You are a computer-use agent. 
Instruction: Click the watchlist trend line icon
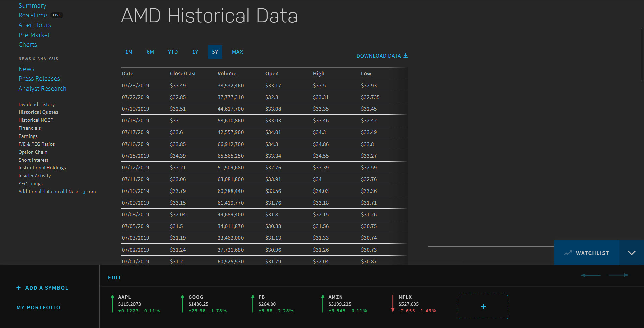pyautogui.click(x=568, y=253)
